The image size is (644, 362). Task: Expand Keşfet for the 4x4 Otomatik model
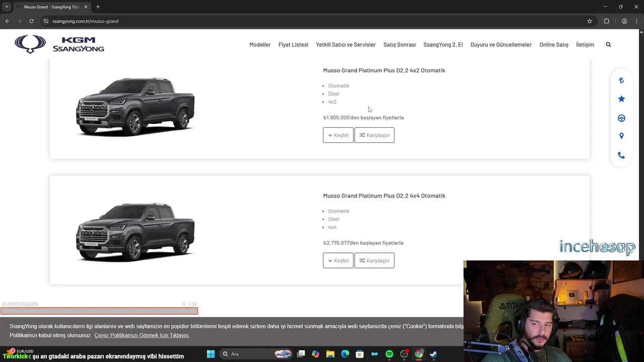coord(338,260)
